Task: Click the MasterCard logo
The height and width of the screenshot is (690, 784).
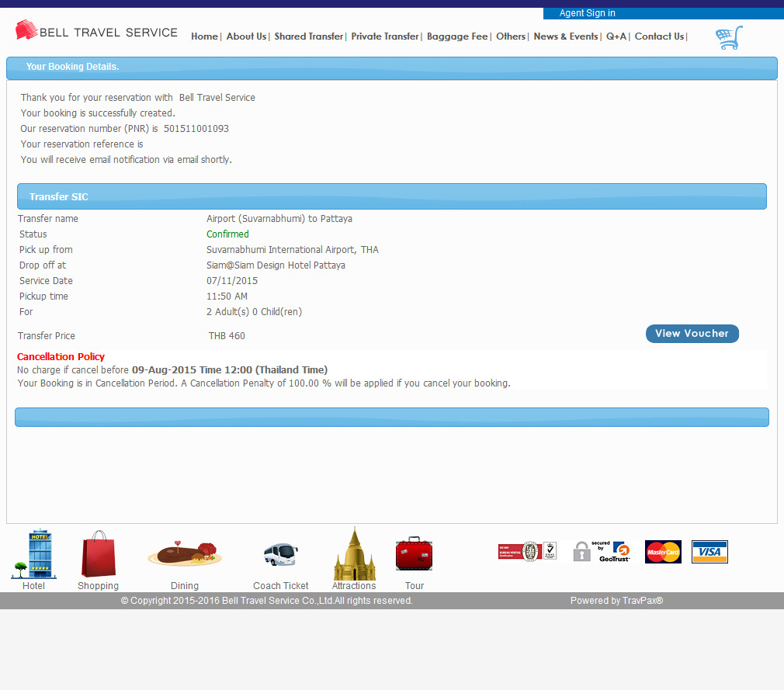Action: pyautogui.click(x=663, y=552)
